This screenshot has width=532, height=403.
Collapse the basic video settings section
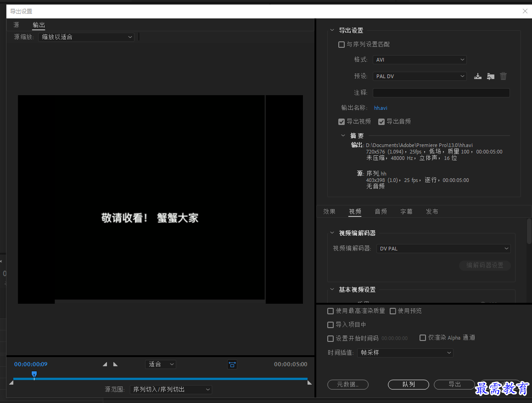tap(332, 289)
